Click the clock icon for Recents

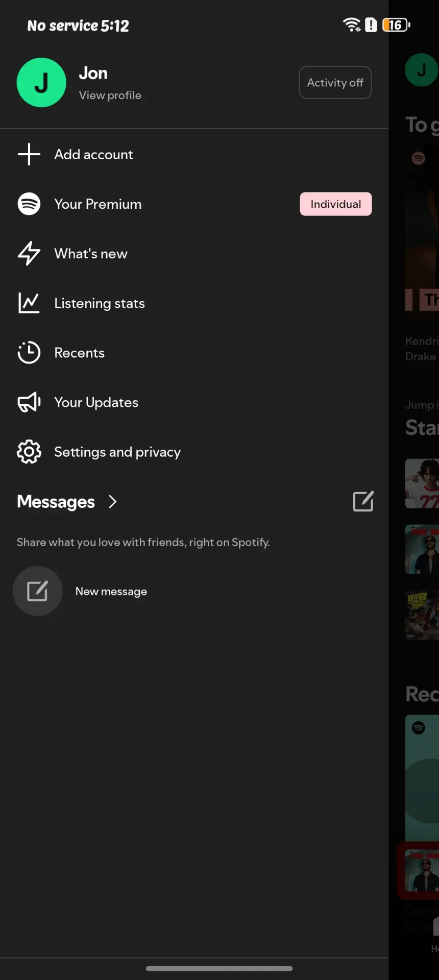(x=29, y=352)
